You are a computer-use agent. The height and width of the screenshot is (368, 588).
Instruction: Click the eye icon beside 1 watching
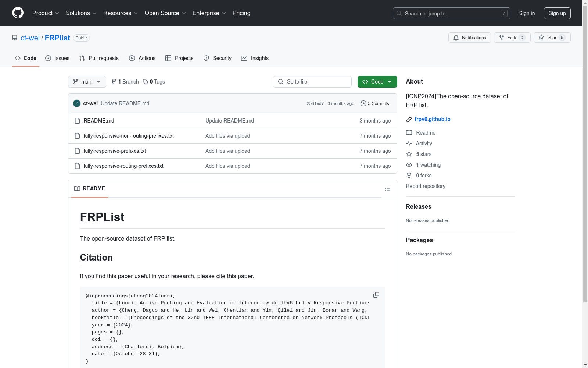(409, 165)
